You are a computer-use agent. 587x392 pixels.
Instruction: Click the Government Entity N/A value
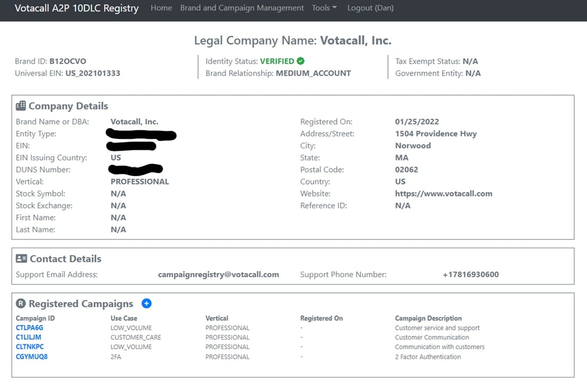pyautogui.click(x=473, y=73)
